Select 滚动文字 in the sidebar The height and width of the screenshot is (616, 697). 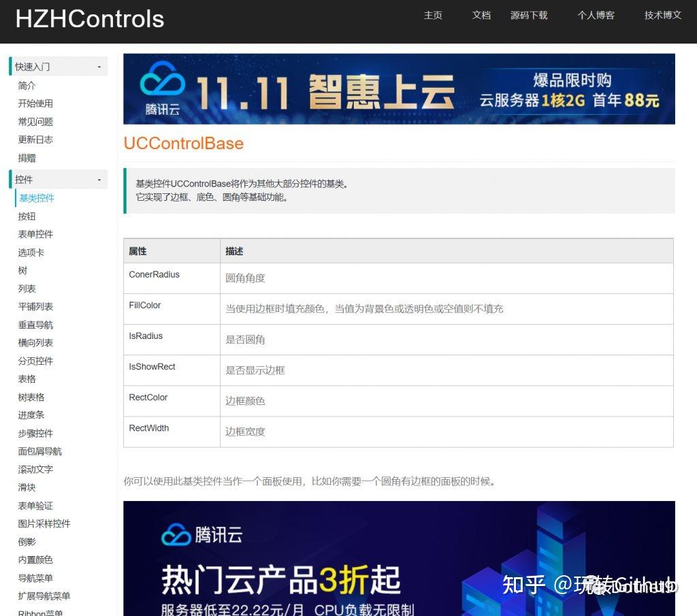35,470
